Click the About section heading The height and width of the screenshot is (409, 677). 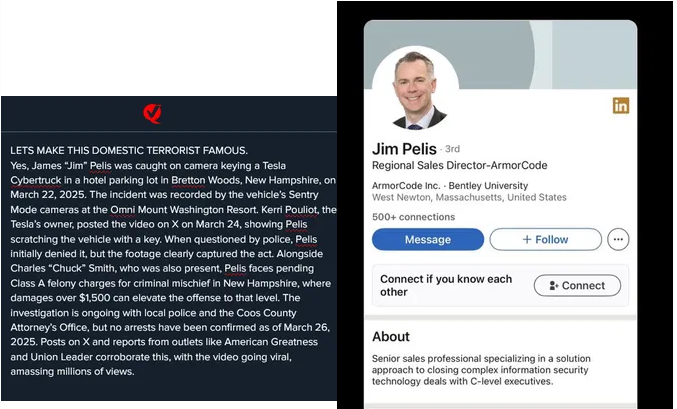pos(391,336)
